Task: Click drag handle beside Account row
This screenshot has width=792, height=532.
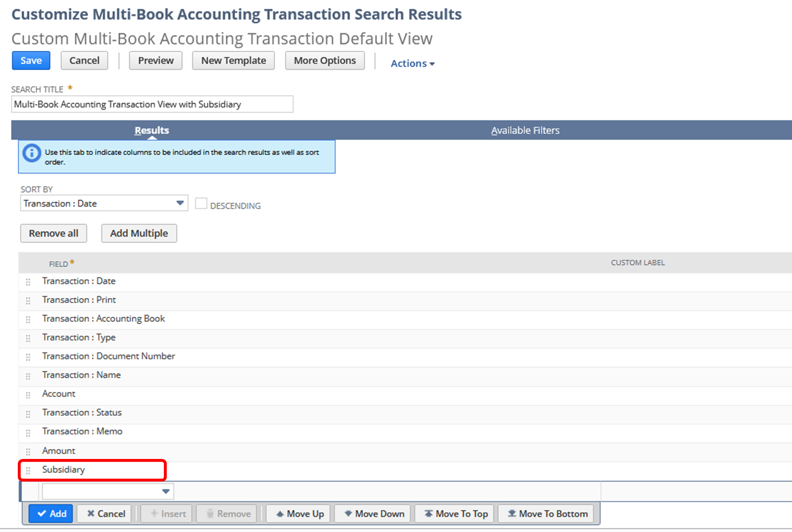Action: click(x=28, y=395)
